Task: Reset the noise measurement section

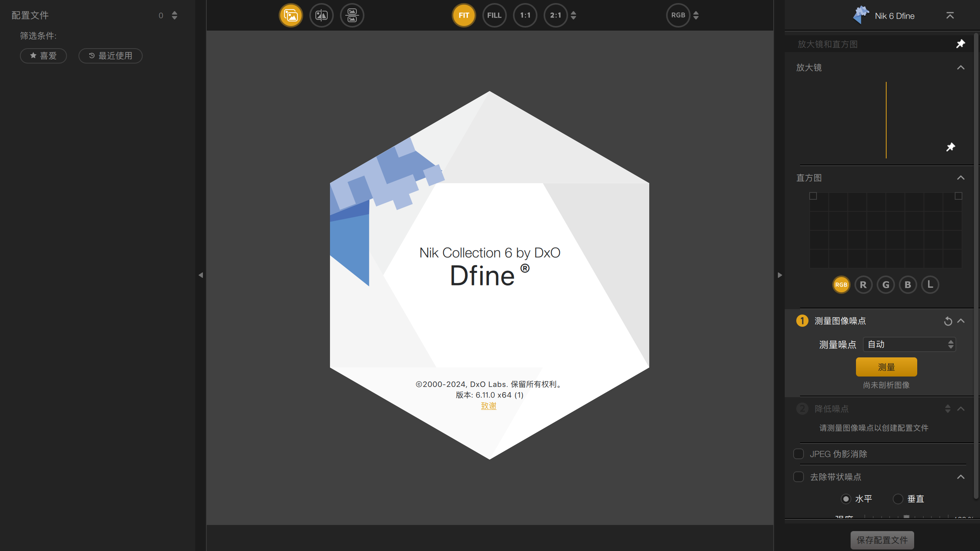Action: pos(948,321)
